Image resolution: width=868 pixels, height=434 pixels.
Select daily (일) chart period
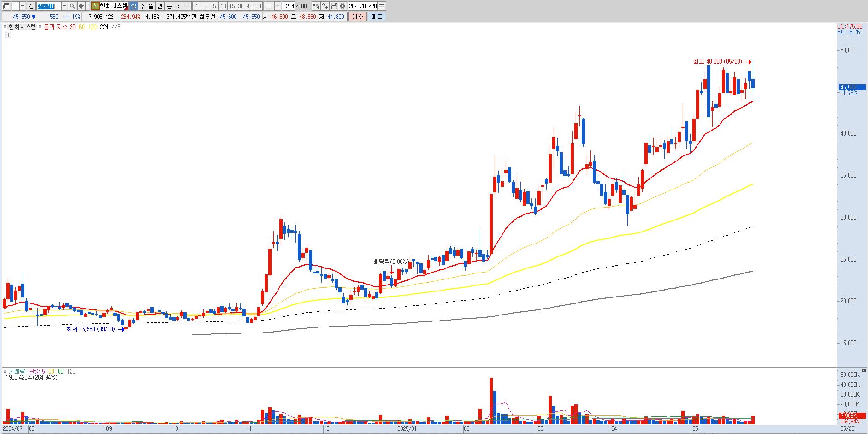tap(133, 6)
